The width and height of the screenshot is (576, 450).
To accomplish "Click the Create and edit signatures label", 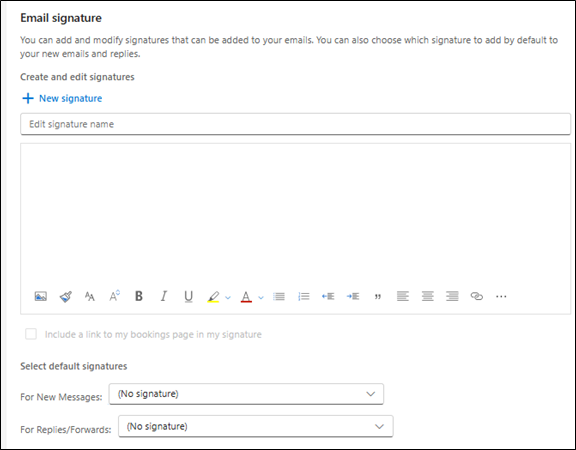I will (x=77, y=77).
